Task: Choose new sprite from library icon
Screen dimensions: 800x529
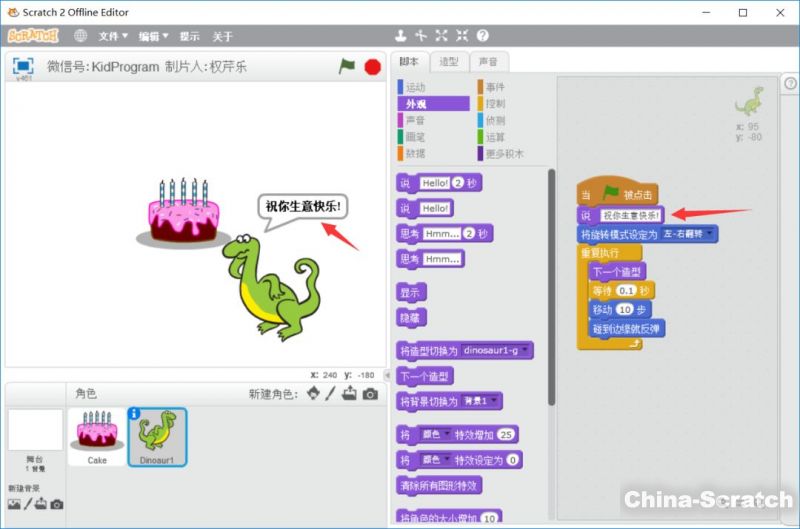Action: click(313, 394)
